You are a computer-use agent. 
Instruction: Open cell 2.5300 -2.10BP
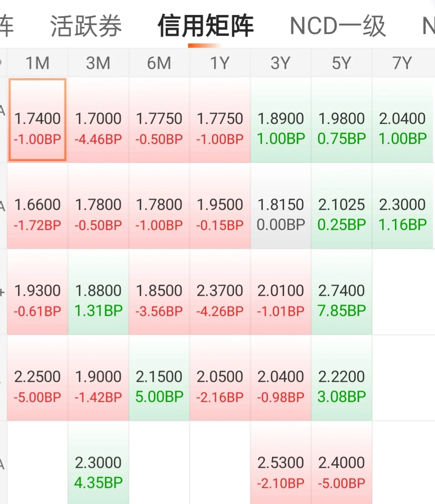click(x=281, y=463)
